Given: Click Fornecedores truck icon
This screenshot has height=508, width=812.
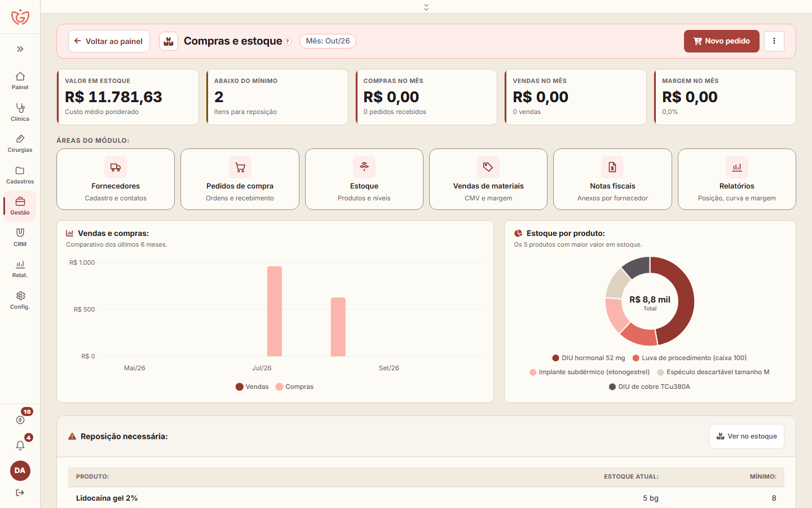Looking at the screenshot, I should 116,167.
